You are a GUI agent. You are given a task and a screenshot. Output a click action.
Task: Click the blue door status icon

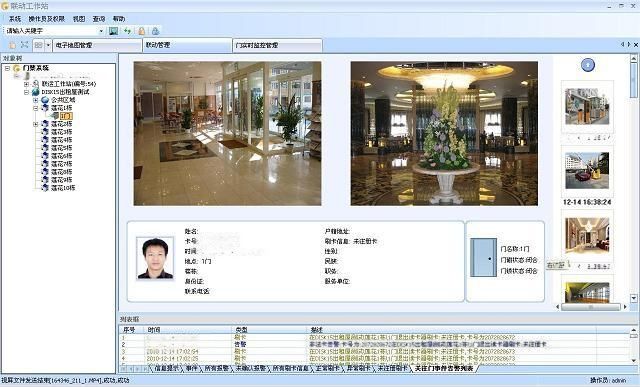483,258
